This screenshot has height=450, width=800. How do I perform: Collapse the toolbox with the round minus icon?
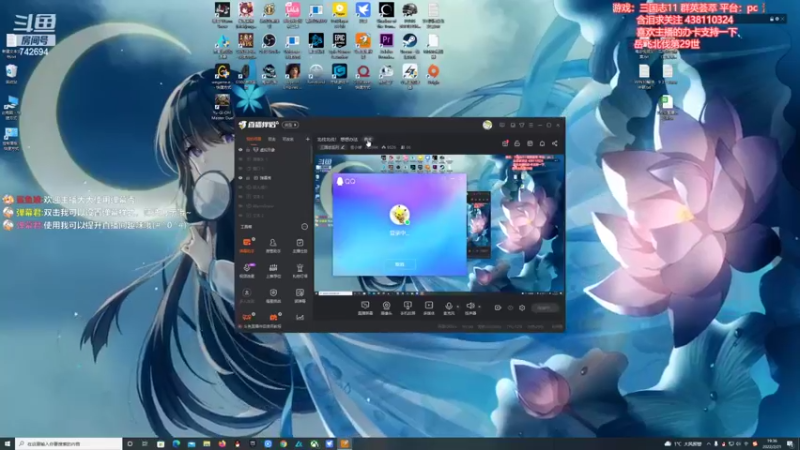click(x=305, y=227)
